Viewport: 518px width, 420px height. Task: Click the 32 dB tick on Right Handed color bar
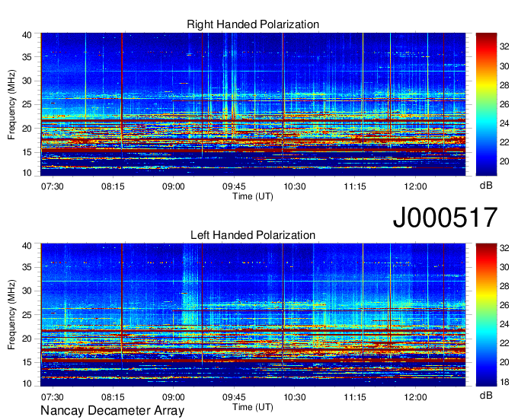pyautogui.click(x=504, y=47)
